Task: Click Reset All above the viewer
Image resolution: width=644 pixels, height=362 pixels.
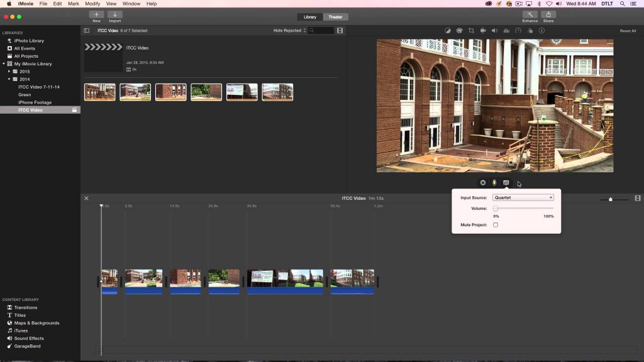Action: (627, 30)
